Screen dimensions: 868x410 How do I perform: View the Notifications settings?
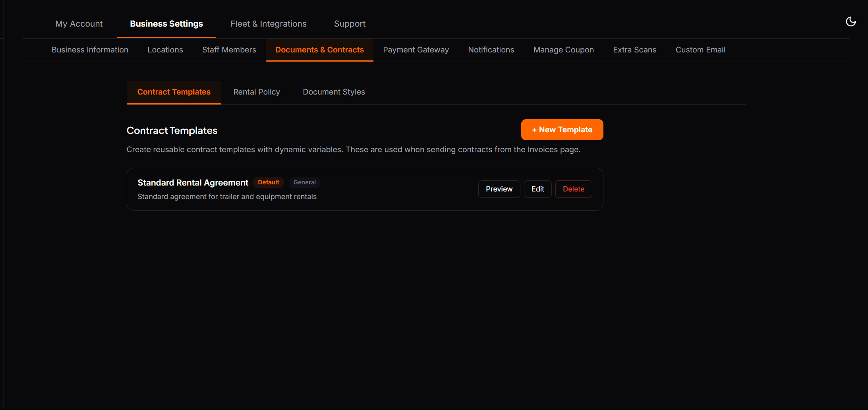[x=491, y=50]
